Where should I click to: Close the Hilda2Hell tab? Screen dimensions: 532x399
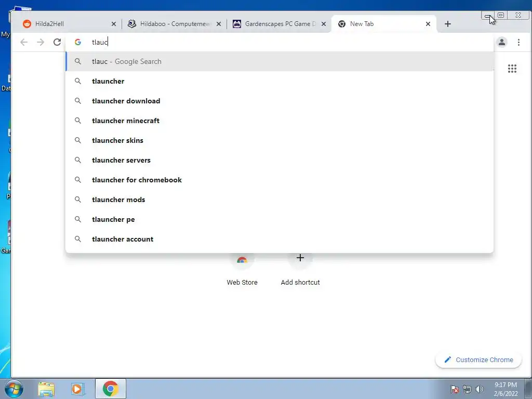tap(114, 24)
